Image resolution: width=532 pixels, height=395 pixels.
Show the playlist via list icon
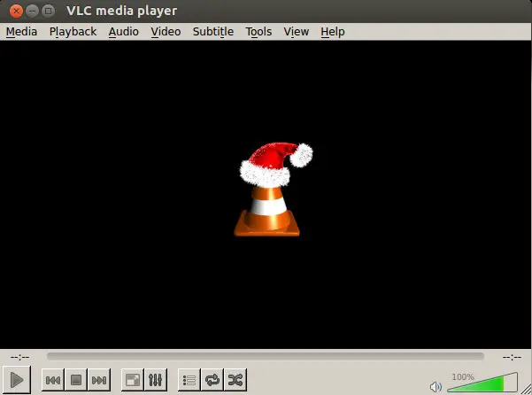pos(189,380)
